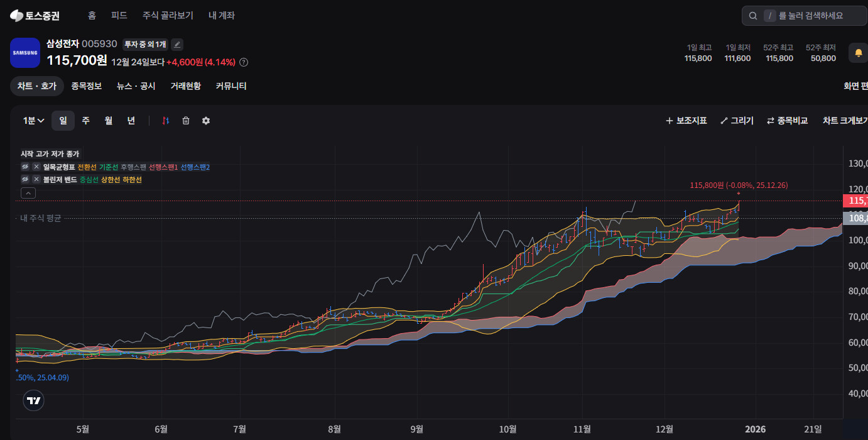Click the TradingView logo on the chart
This screenshot has height=440, width=868.
point(34,400)
